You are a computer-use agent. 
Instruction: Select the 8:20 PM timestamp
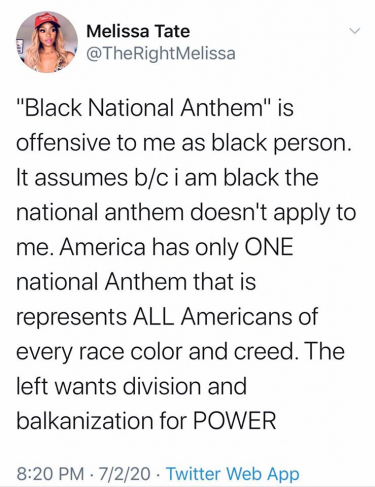click(50, 474)
